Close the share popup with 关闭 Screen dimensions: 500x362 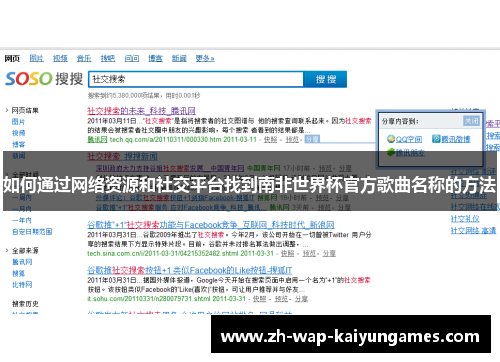click(x=471, y=121)
